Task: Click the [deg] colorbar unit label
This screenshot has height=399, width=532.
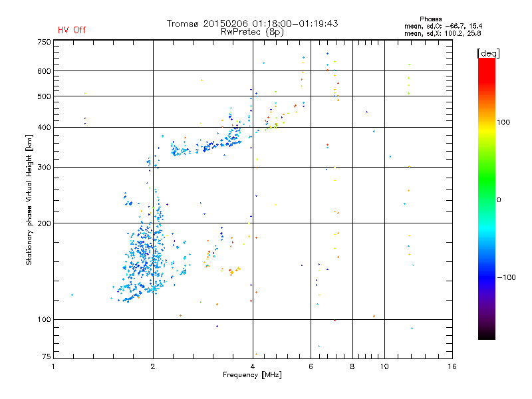Action: click(x=488, y=53)
